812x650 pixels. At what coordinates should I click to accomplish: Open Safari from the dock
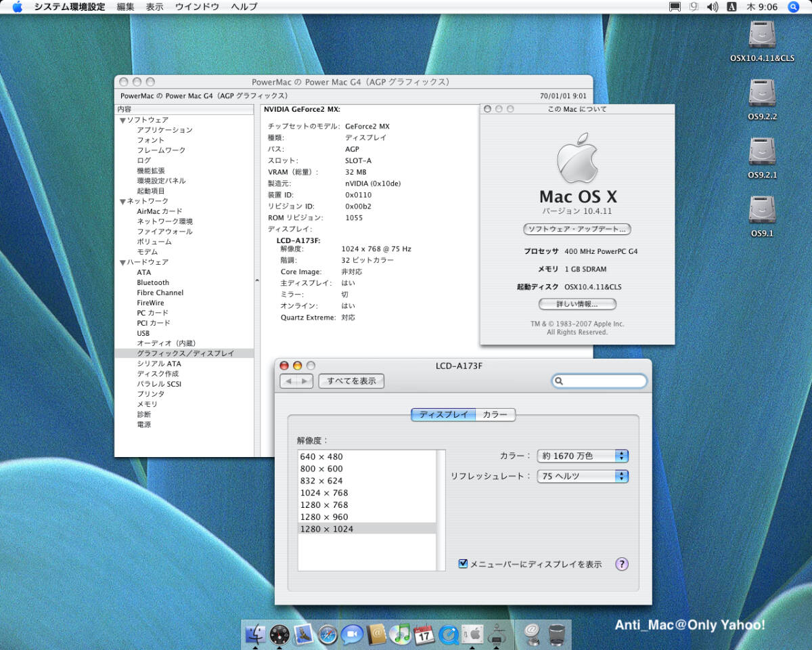pos(328,634)
